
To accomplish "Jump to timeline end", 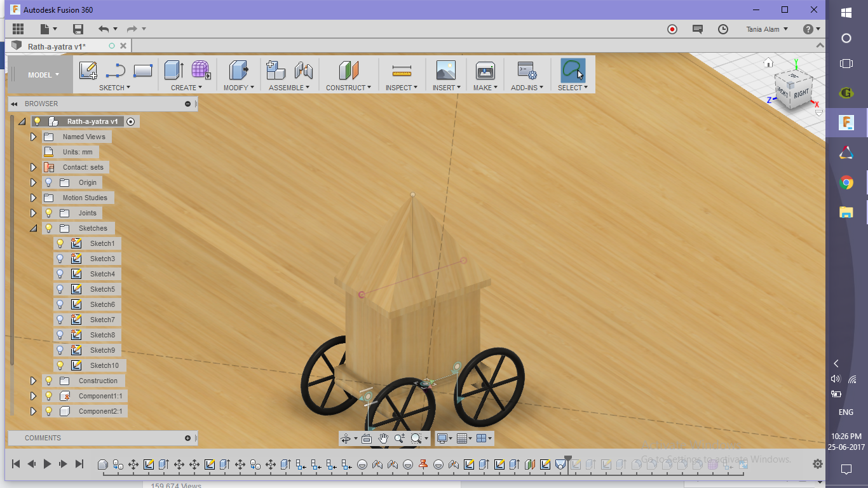I will [x=79, y=464].
